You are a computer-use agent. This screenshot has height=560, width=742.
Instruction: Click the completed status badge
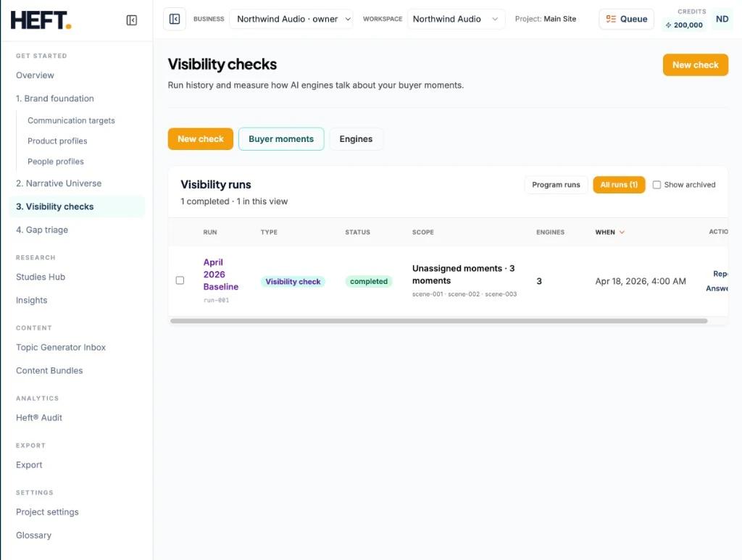369,281
